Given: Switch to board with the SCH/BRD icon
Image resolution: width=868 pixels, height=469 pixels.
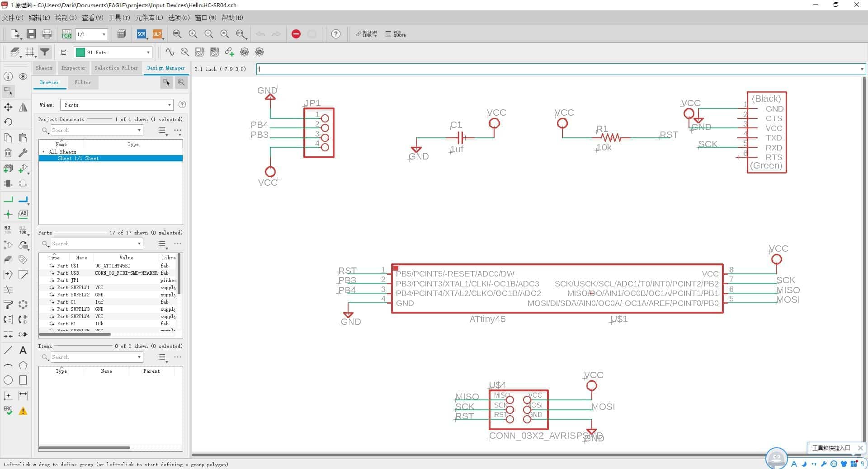Looking at the screenshot, I should pyautogui.click(x=66, y=34).
